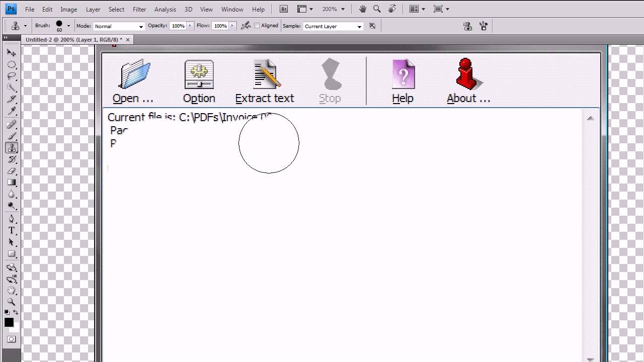The width and height of the screenshot is (644, 362).
Task: Select the 3D Orbit camera tool
Action: click(x=11, y=279)
